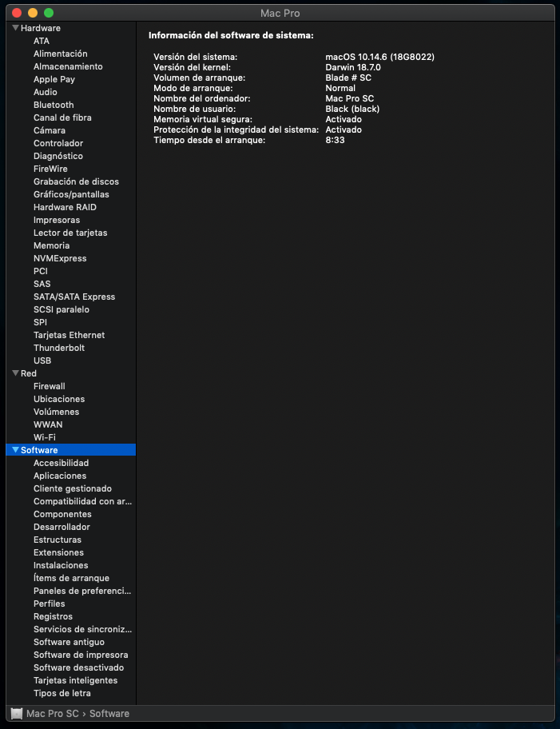Screen dimensions: 560x729
Task: Select SCSI paralelo entry
Action: click(62, 309)
